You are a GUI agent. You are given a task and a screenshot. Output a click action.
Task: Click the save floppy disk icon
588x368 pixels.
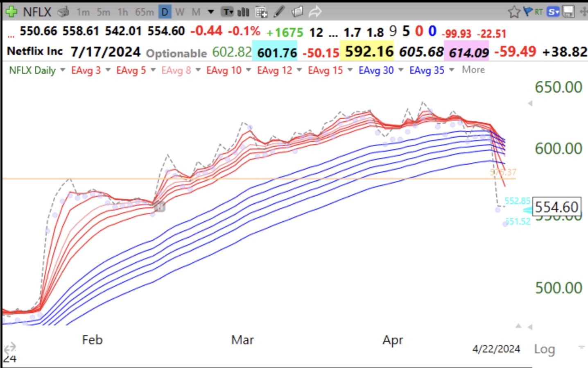(568, 12)
